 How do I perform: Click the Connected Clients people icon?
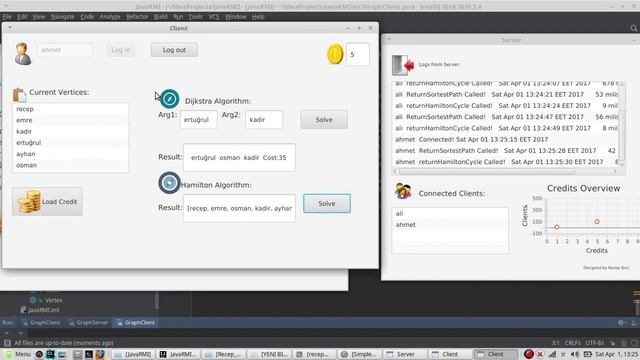pos(403,191)
